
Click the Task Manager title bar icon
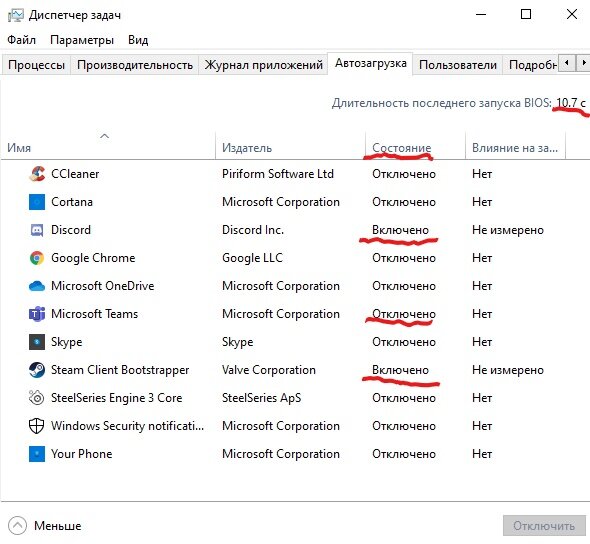(16, 15)
